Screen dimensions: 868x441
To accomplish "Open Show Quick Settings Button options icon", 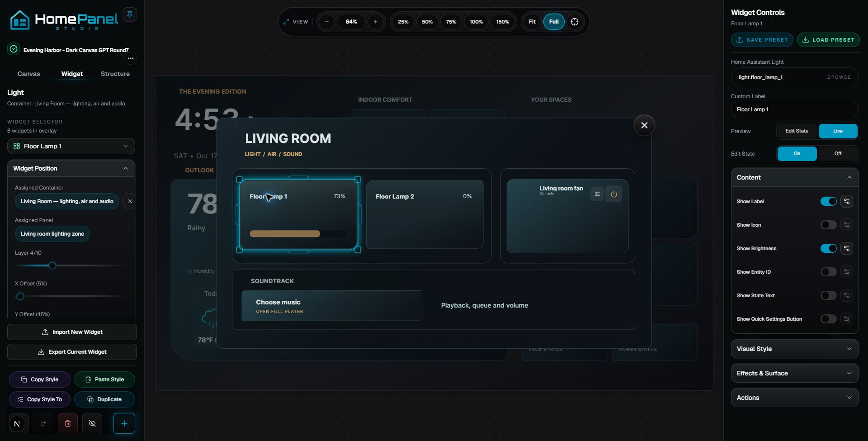I will coord(847,319).
